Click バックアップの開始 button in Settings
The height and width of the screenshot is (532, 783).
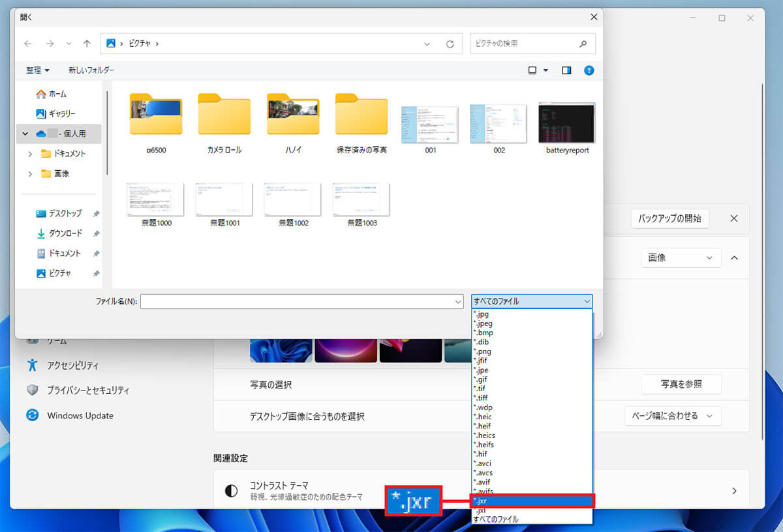670,218
